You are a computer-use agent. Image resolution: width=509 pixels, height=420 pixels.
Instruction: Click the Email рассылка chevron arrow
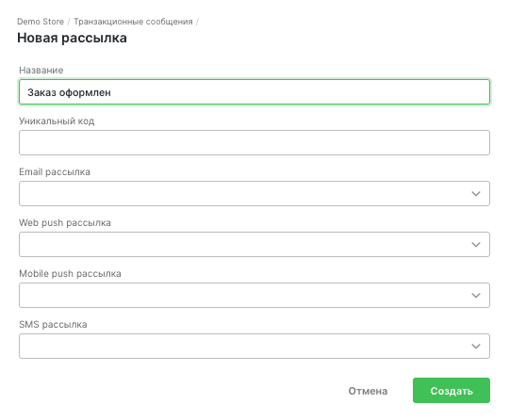(476, 194)
